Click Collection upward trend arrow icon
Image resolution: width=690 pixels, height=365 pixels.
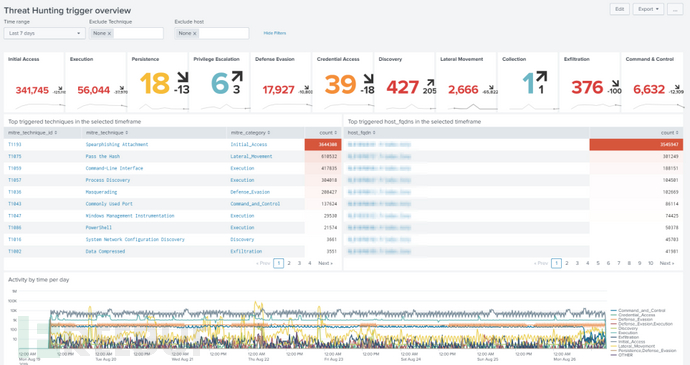pos(542,77)
